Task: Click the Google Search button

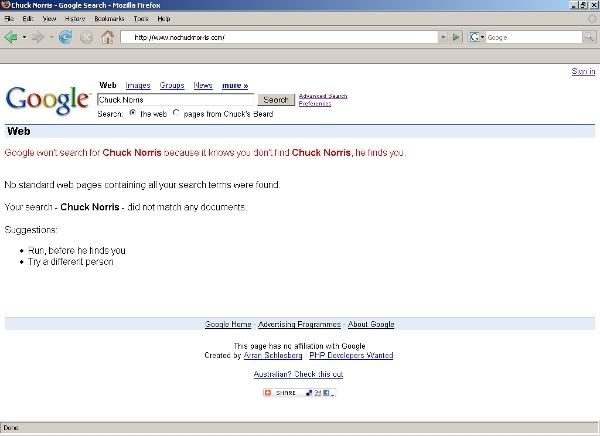Action: (x=275, y=100)
